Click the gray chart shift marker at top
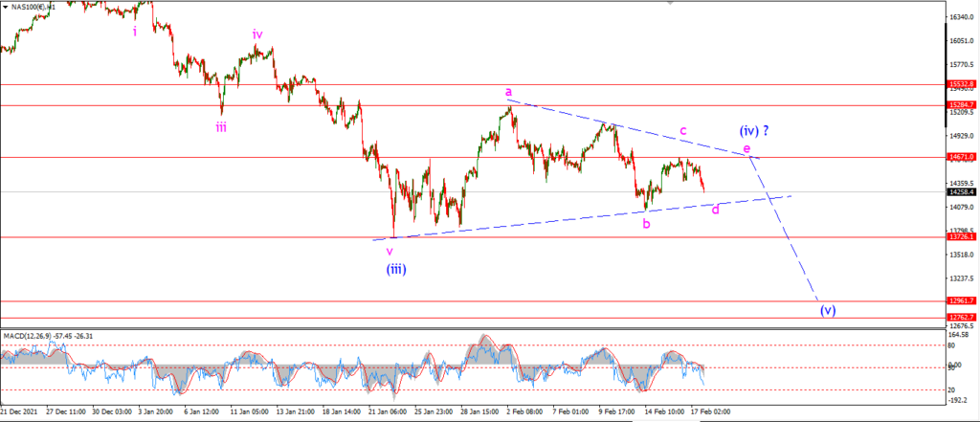 [671, 3]
